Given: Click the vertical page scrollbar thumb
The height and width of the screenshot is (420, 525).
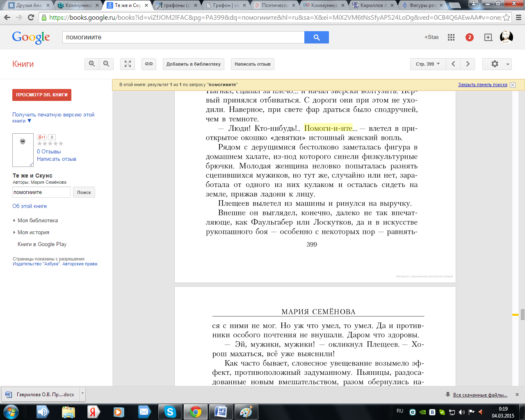Looking at the screenshot, I should [523, 315].
